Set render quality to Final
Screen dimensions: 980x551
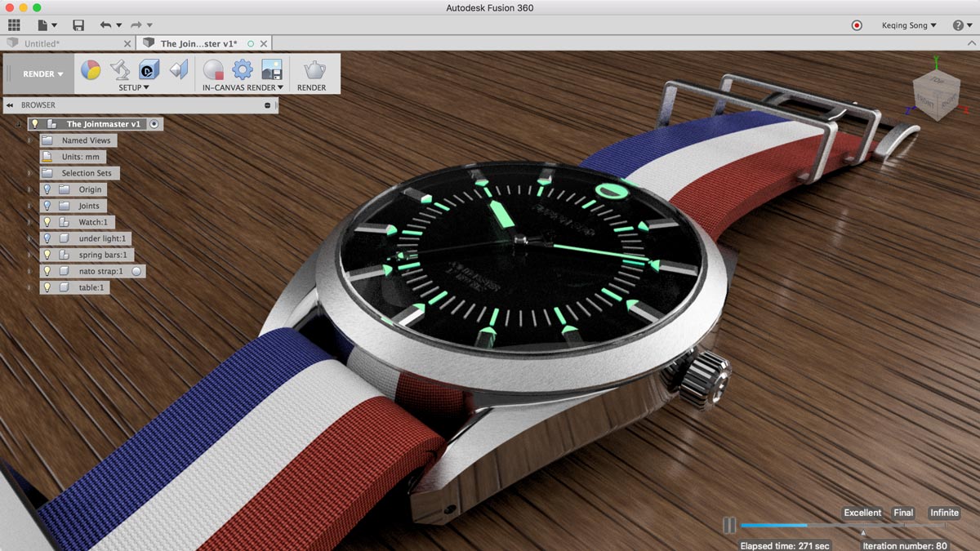pos(903,513)
